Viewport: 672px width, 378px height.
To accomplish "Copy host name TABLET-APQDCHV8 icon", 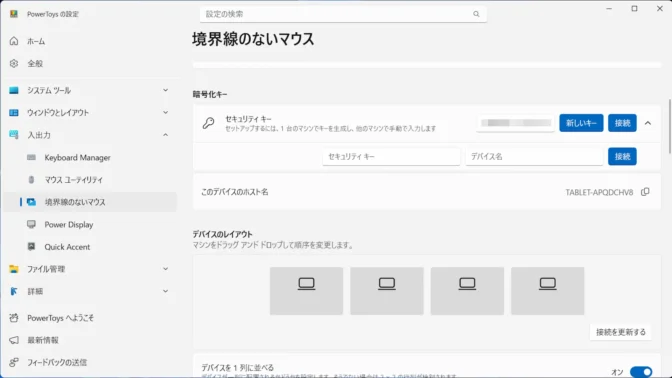I will (x=645, y=192).
